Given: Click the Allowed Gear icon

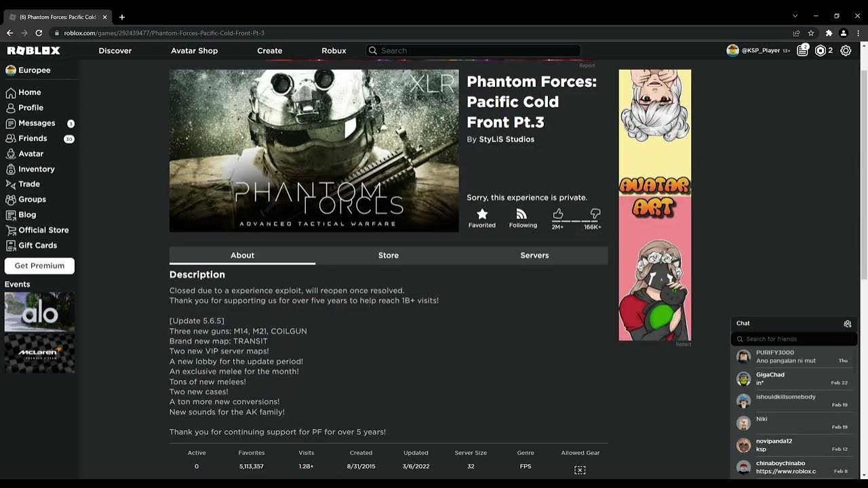Looking at the screenshot, I should pyautogui.click(x=580, y=470).
